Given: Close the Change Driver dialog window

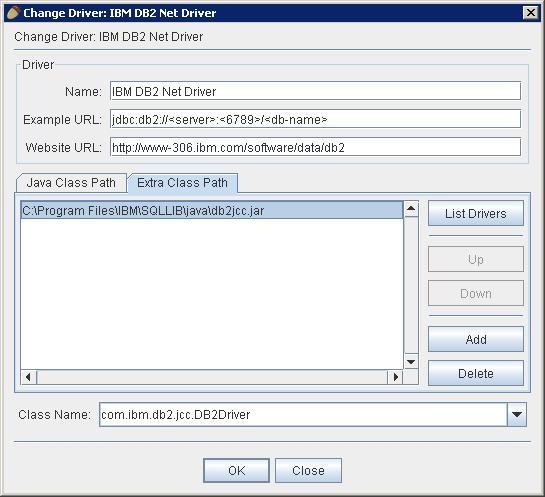Looking at the screenshot, I should [x=531, y=13].
